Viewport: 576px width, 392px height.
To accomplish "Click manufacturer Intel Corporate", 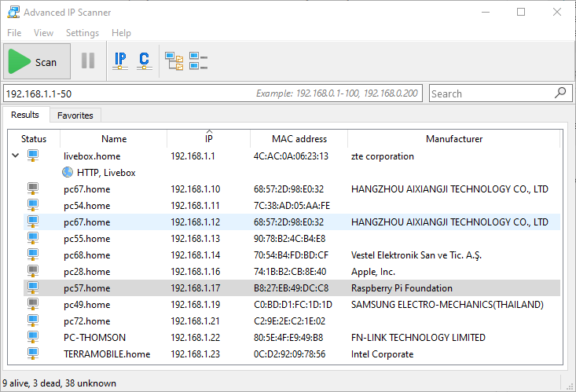I will pos(382,354).
